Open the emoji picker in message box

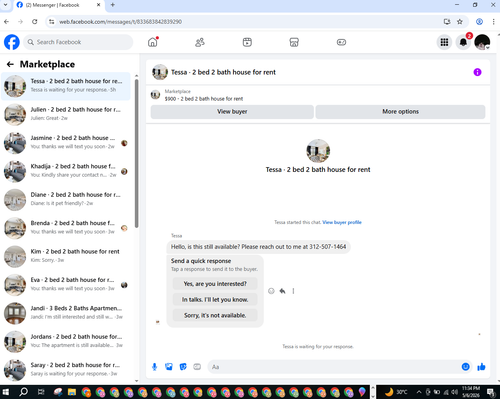pos(466,367)
